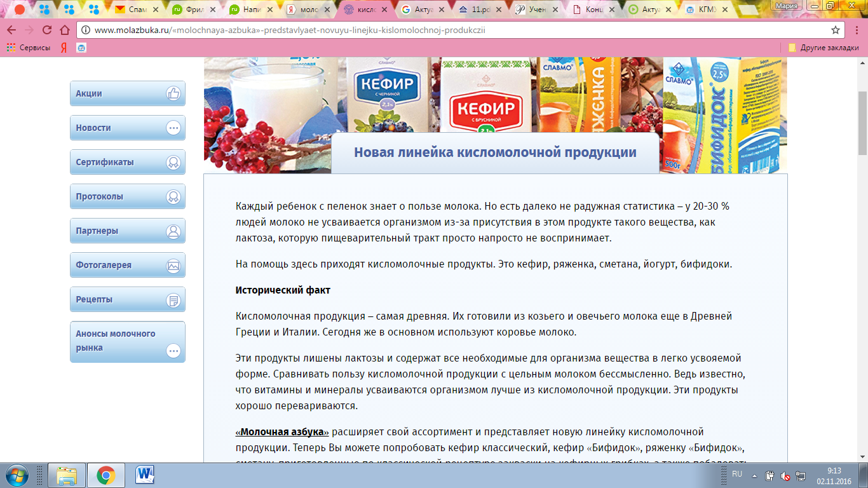Viewport: 868px width, 488px height.
Task: Open the Chrome three-dot menu
Action: click(857, 30)
